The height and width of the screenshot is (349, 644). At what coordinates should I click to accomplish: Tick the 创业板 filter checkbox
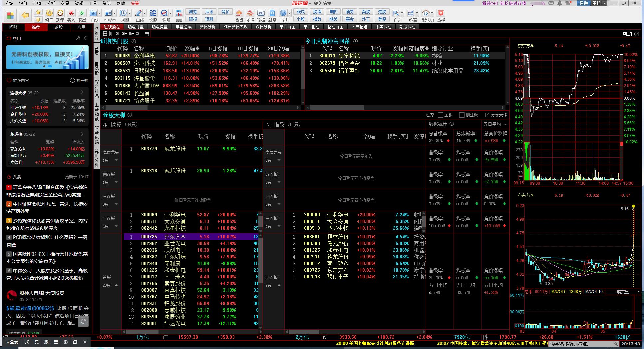click(x=462, y=115)
